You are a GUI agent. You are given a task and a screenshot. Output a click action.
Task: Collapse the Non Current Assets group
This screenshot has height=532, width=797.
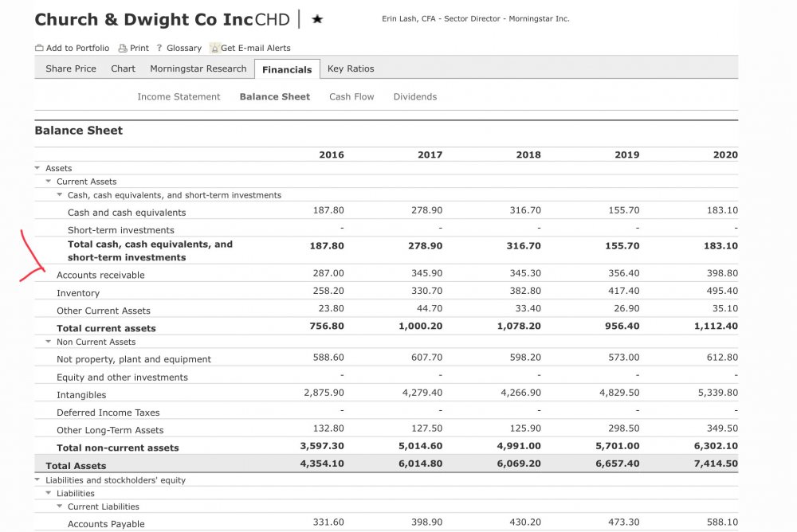[x=49, y=342]
